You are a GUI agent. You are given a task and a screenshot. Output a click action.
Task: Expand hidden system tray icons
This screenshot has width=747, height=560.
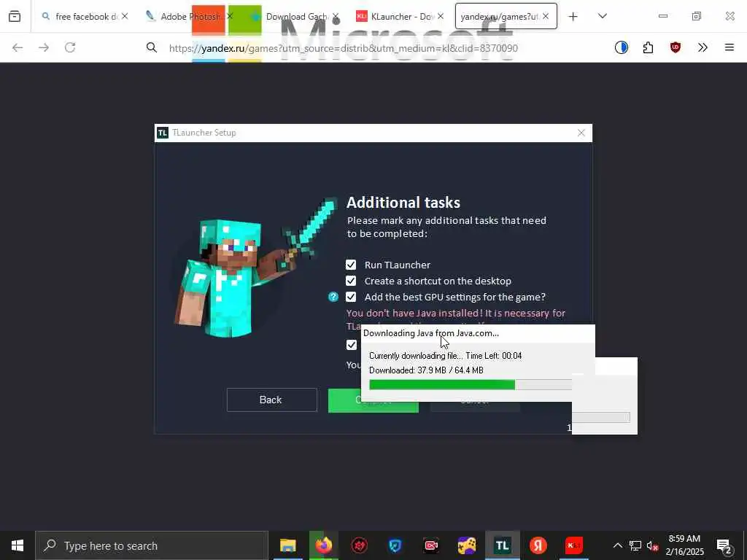click(x=617, y=545)
